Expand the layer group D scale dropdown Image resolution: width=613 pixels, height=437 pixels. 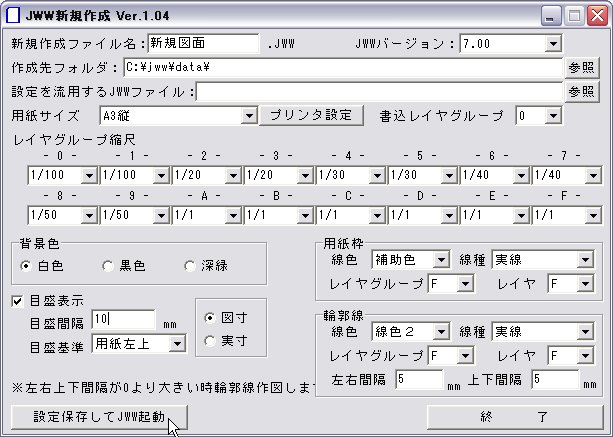449,215
